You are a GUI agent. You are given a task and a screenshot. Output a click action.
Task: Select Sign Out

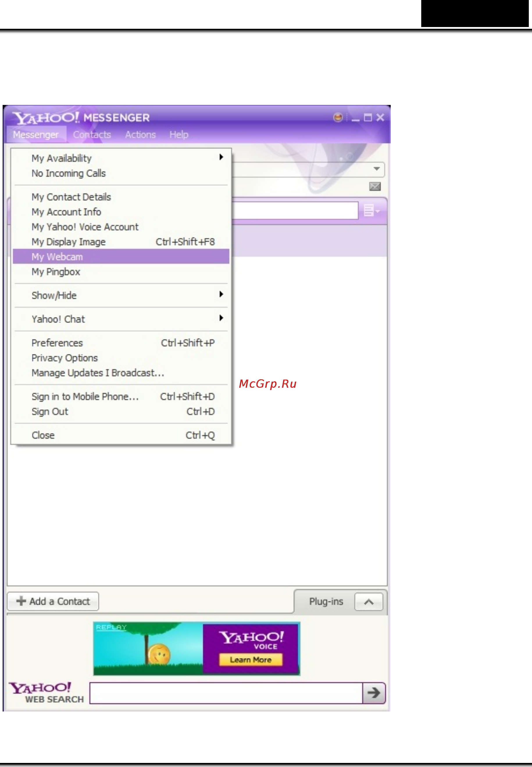click(x=121, y=412)
